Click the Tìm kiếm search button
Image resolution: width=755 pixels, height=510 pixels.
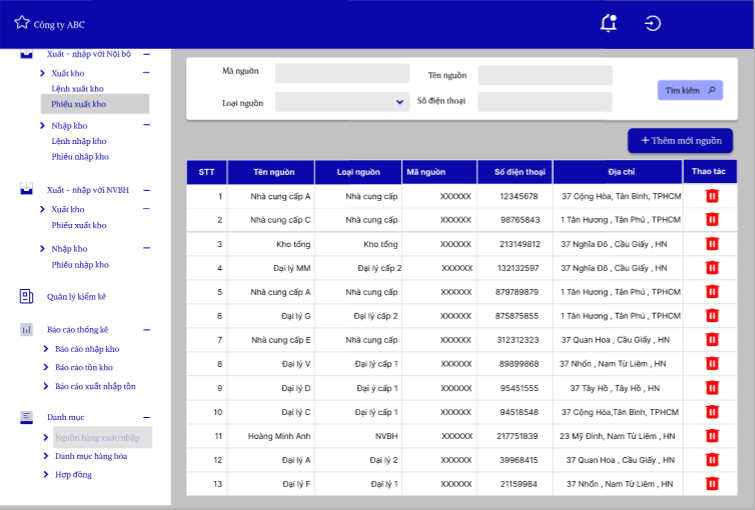pyautogui.click(x=690, y=90)
